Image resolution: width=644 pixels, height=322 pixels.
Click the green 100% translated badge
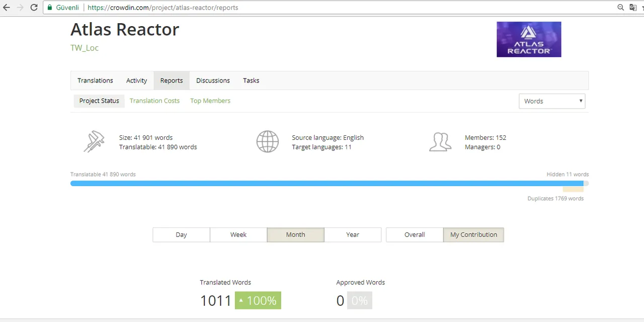(x=258, y=300)
